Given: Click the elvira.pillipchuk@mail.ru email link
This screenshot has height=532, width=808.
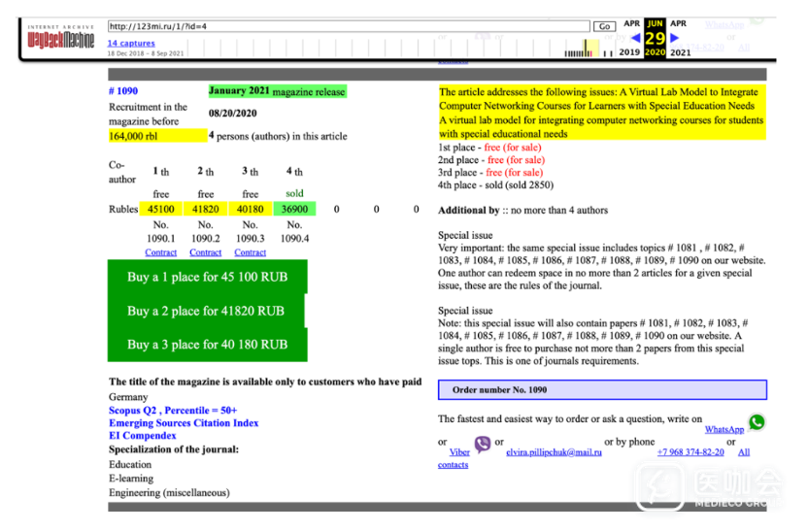Looking at the screenshot, I should click(554, 452).
